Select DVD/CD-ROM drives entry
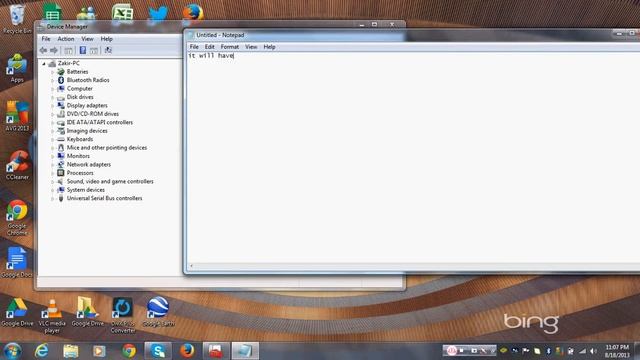The image size is (640, 360). [93, 114]
